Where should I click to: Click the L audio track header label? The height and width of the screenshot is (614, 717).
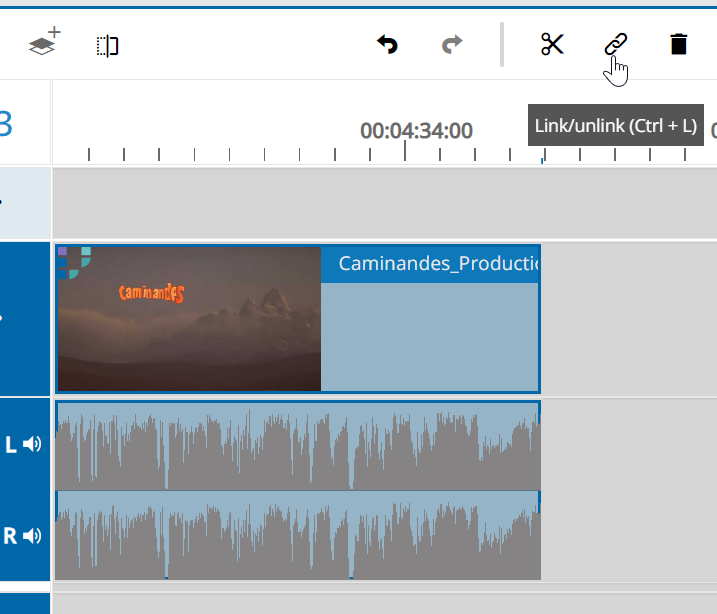click(11, 445)
